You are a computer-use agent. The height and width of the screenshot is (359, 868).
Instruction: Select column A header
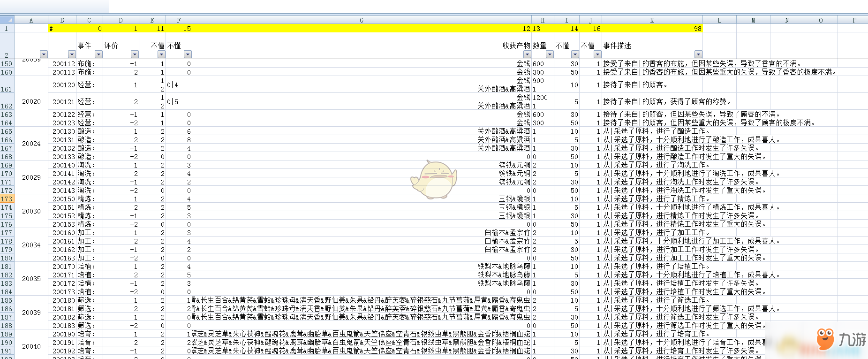(x=31, y=20)
